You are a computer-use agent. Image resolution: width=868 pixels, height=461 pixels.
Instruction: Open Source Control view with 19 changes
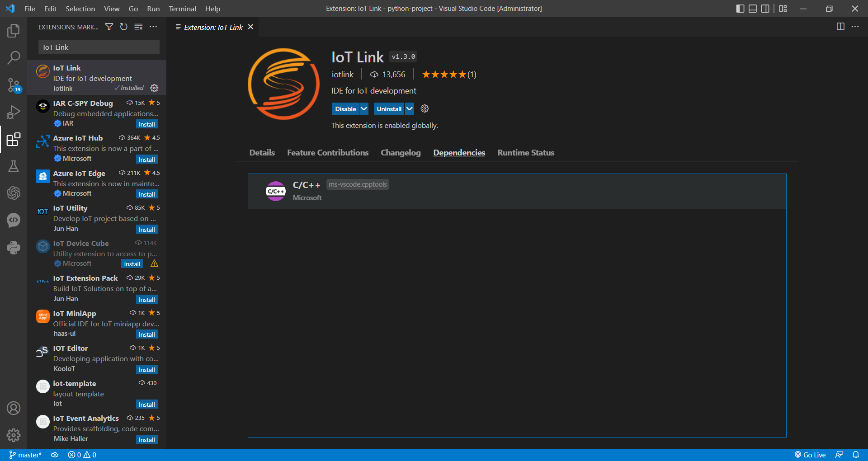[14, 85]
